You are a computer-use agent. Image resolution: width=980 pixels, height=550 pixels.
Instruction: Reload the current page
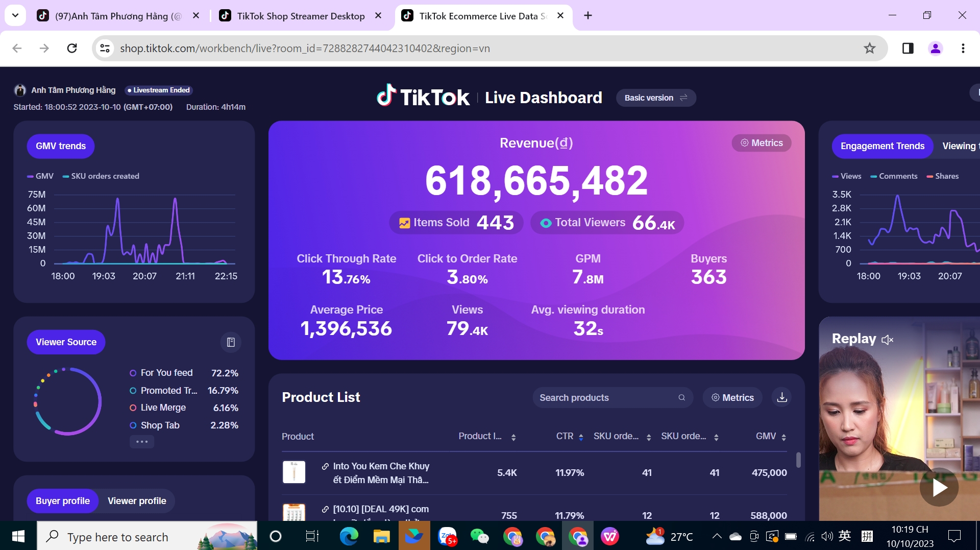[x=72, y=48]
